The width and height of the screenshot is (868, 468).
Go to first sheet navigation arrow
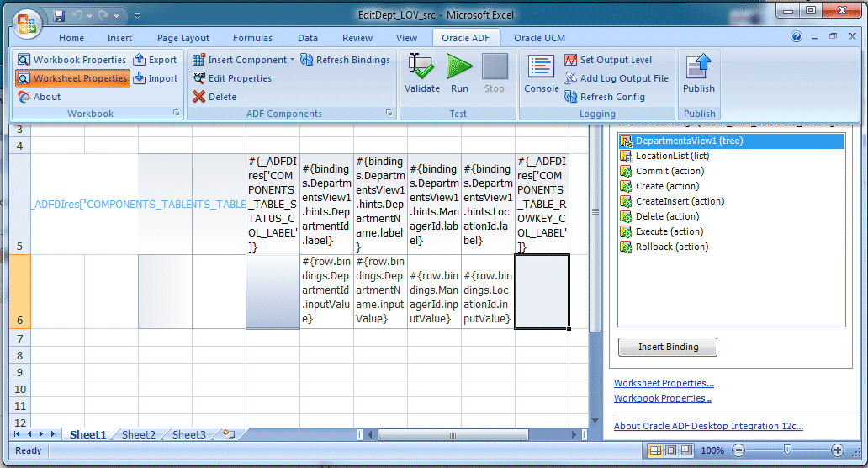click(17, 434)
